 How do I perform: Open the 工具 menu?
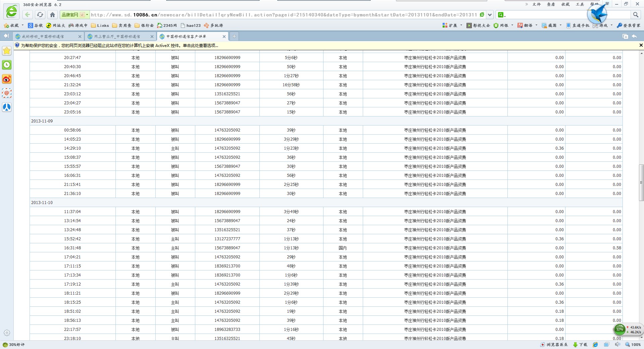click(x=580, y=4)
